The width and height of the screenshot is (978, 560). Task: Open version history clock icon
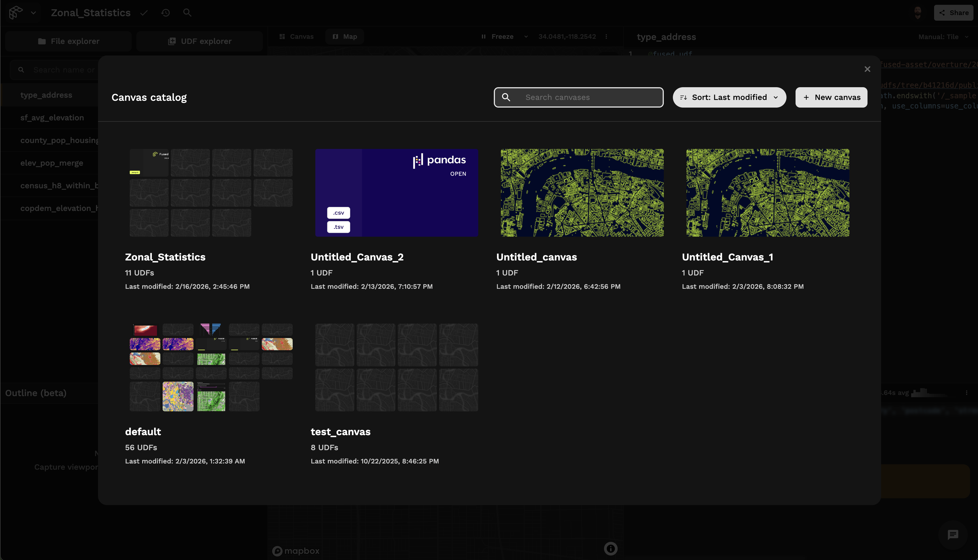click(x=165, y=13)
